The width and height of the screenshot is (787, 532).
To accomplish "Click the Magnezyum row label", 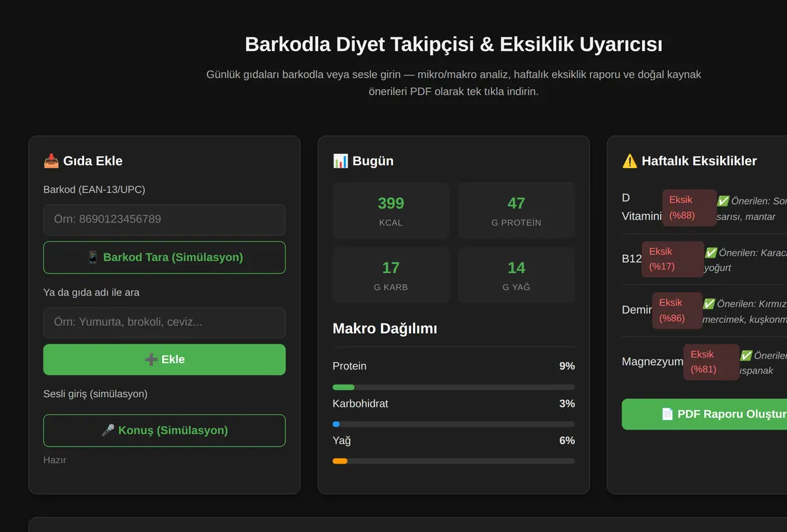I will pos(653,361).
